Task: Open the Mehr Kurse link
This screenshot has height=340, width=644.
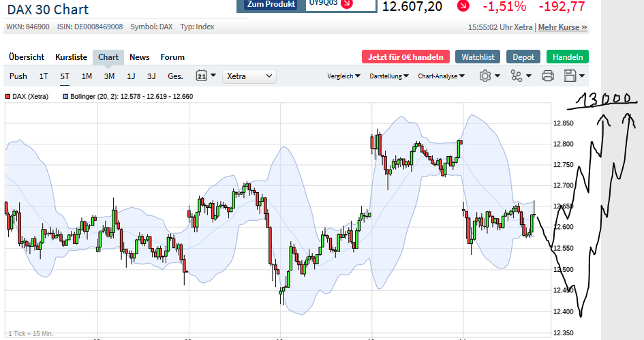Action: point(563,27)
